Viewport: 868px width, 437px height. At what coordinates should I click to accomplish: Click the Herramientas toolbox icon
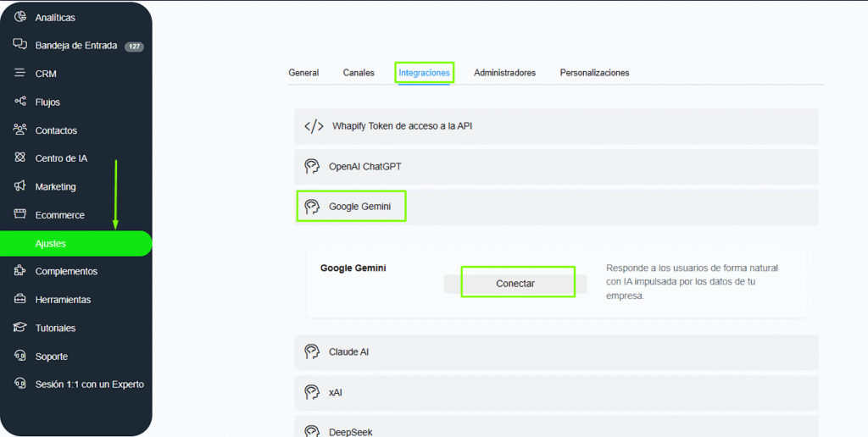20,299
